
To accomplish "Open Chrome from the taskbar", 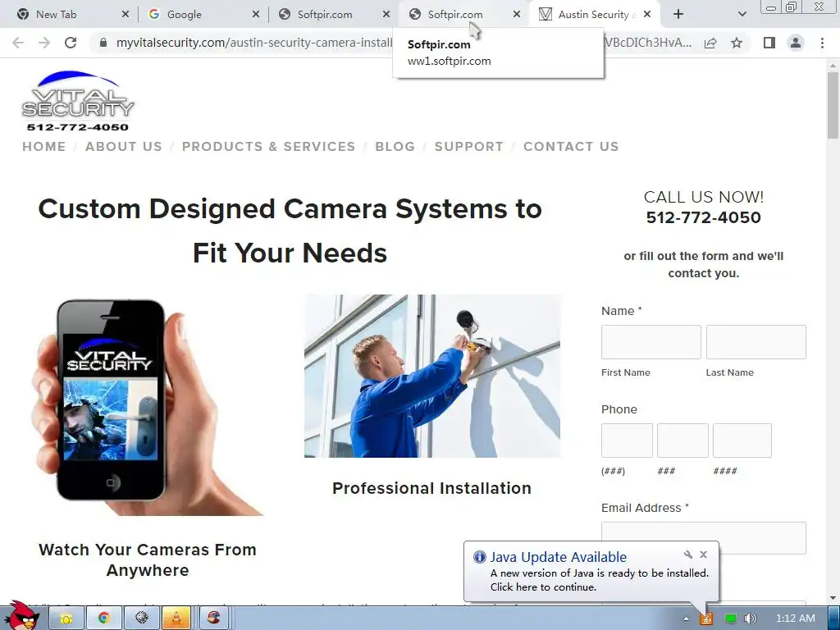I will 103,619.
